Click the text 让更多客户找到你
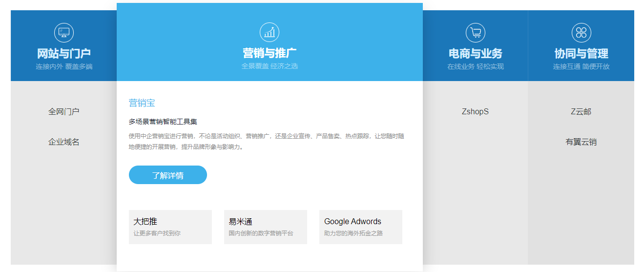 point(157,233)
